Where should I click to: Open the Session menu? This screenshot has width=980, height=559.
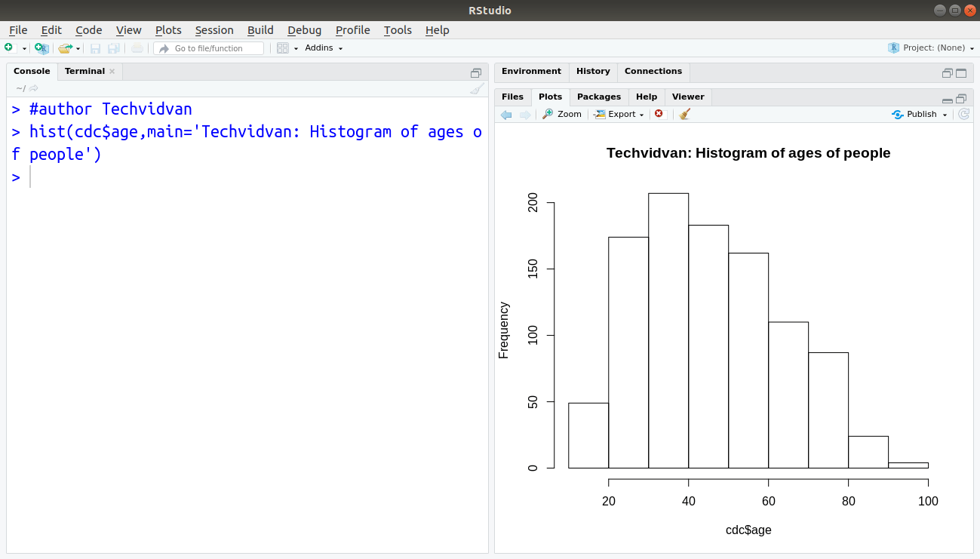pos(214,30)
